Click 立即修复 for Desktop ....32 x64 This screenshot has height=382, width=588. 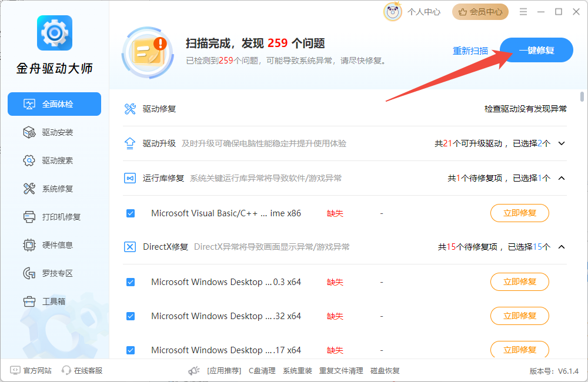(519, 316)
